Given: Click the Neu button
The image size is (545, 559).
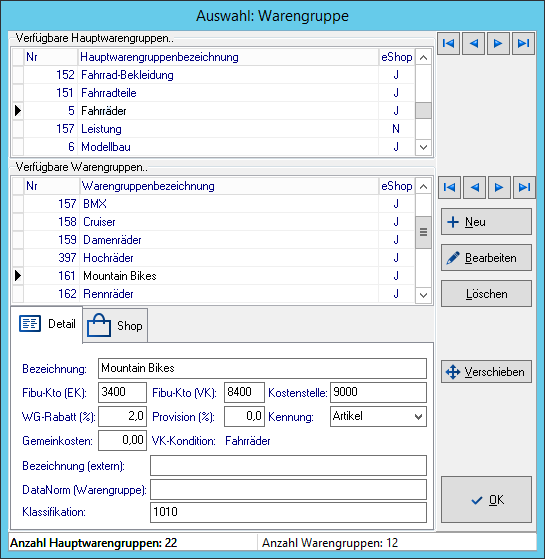Looking at the screenshot, I should 486,222.
